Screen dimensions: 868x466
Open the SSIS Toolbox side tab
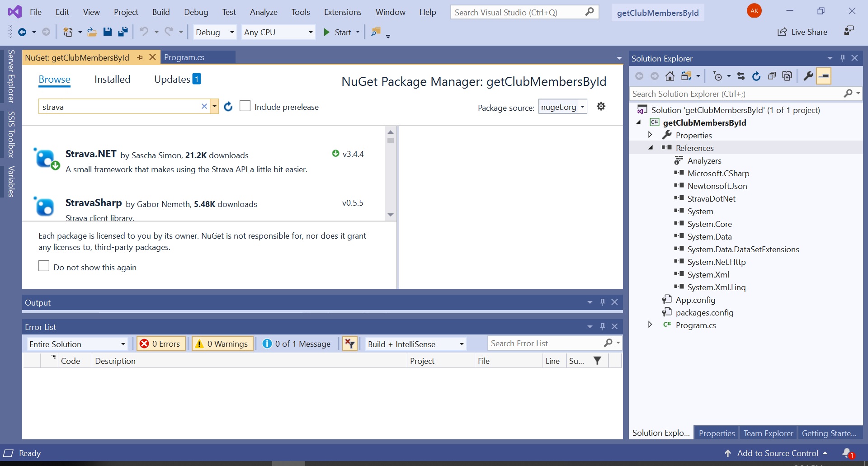11,134
